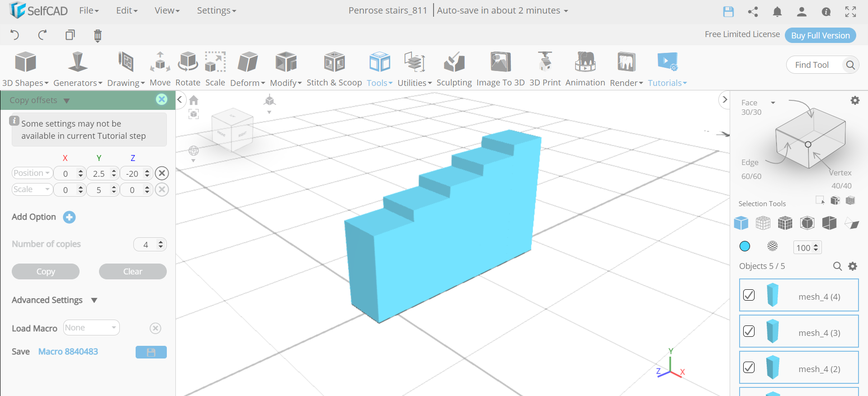The width and height of the screenshot is (868, 396).
Task: Expand the Copy offsets title dropdown
Action: pyautogui.click(x=66, y=100)
